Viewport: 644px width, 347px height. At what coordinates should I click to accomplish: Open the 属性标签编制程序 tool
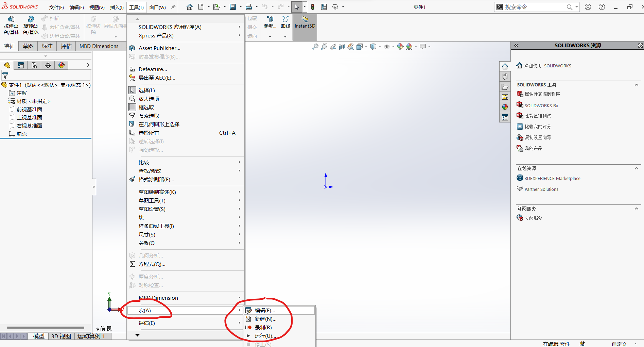543,94
